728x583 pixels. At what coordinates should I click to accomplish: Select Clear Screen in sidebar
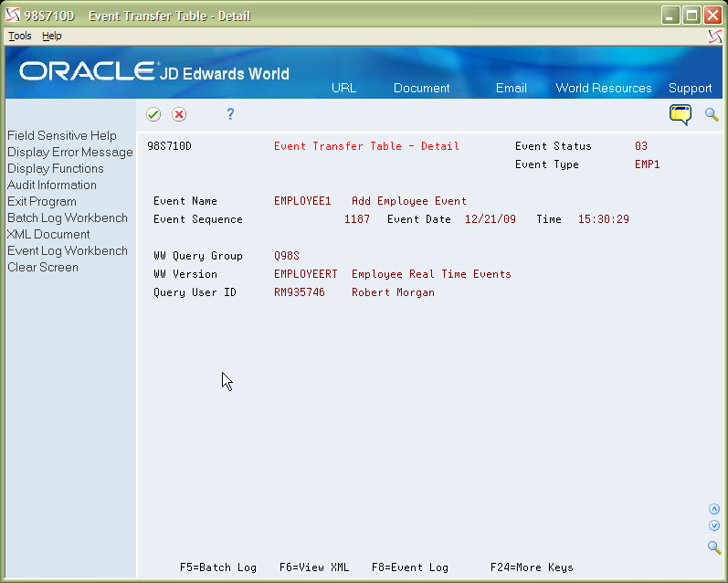[x=43, y=267]
